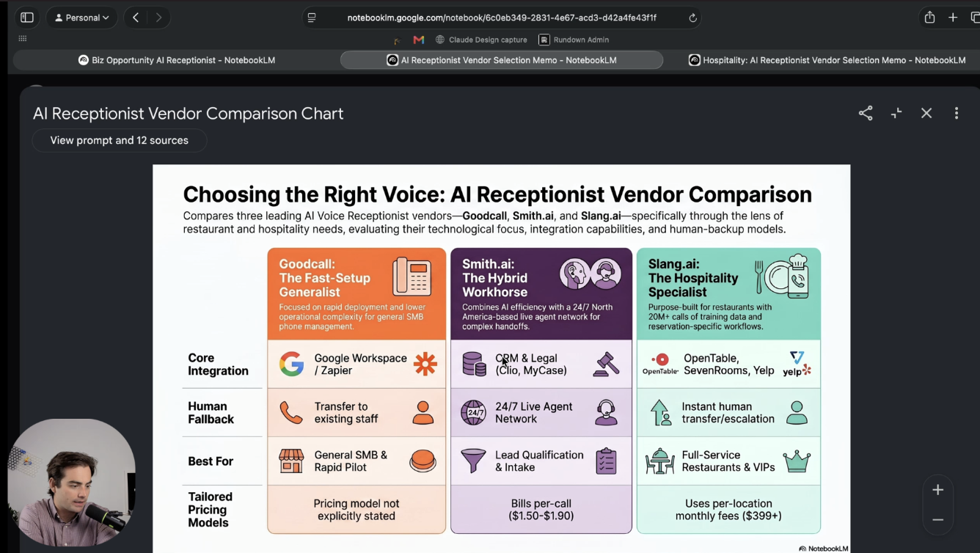980x553 pixels.
Task: Open the Claude Design capture bookmark
Action: pos(481,40)
